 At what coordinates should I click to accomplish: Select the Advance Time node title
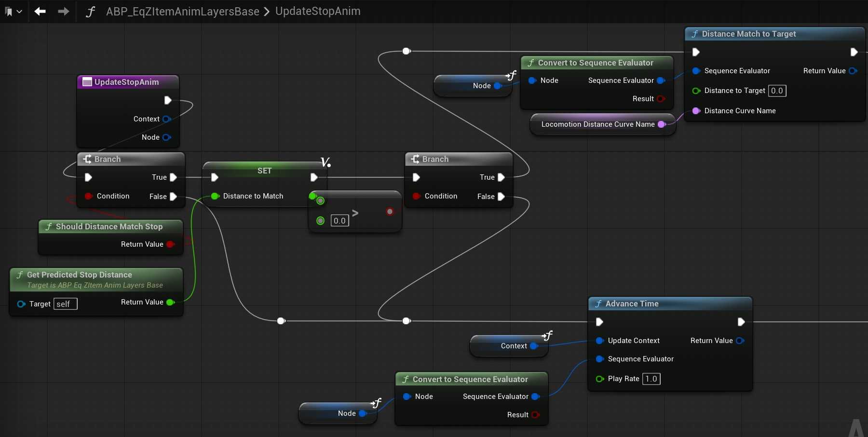pos(632,304)
